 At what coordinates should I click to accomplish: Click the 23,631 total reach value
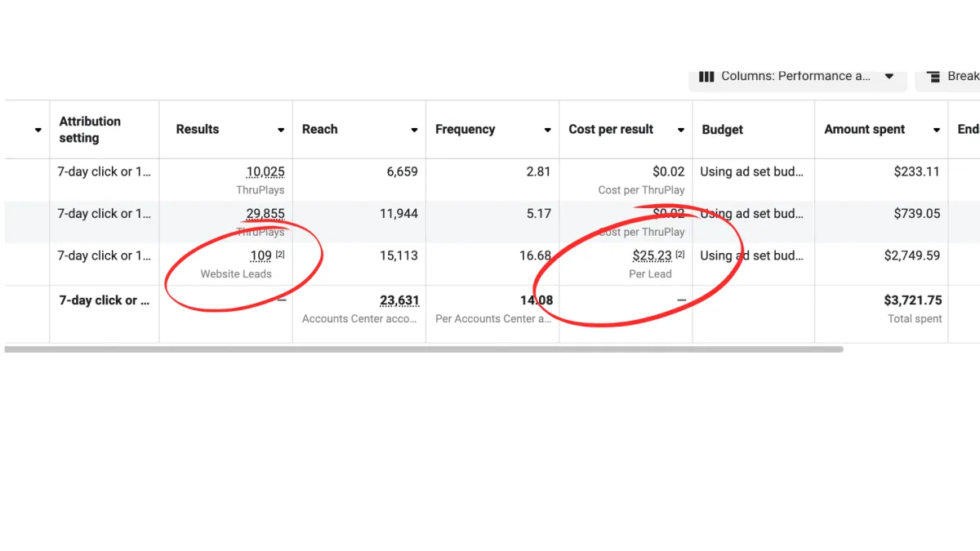coord(399,300)
